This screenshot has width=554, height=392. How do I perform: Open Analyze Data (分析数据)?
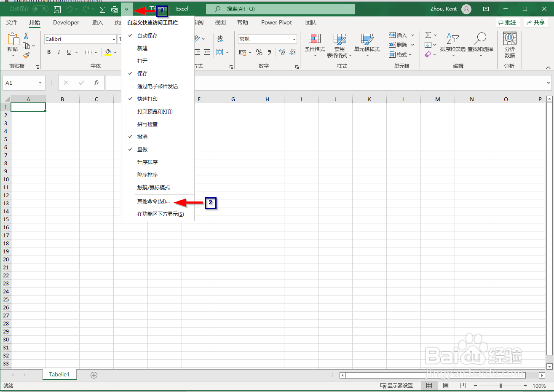click(510, 46)
